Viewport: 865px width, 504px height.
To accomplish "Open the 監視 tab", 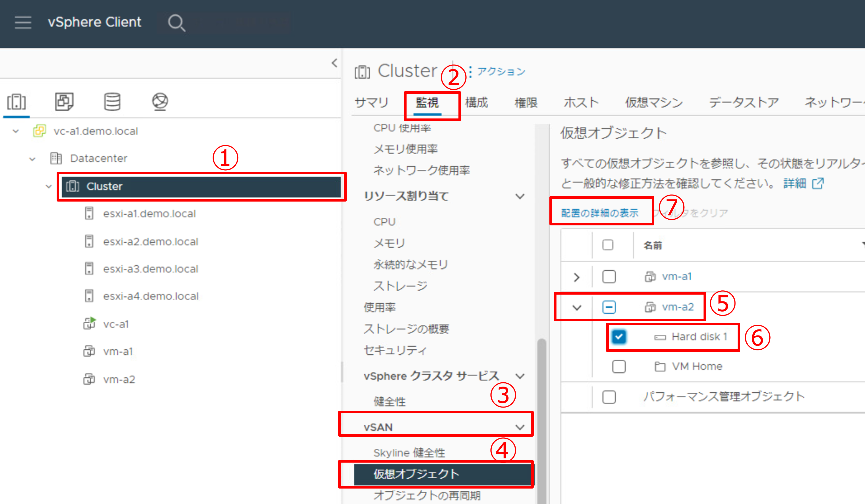I will [x=427, y=102].
